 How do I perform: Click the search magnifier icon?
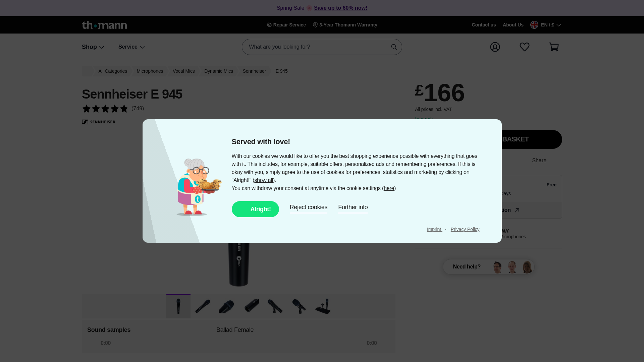point(394,47)
